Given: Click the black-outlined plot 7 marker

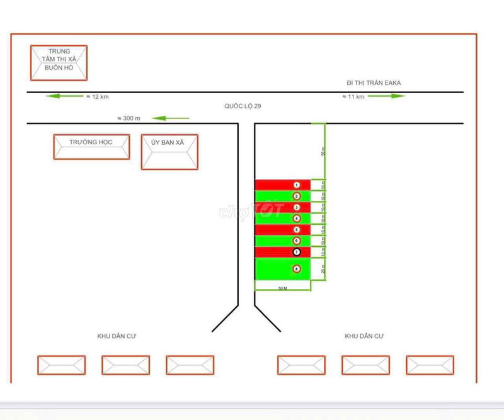Looking at the screenshot, I should coord(297,252).
